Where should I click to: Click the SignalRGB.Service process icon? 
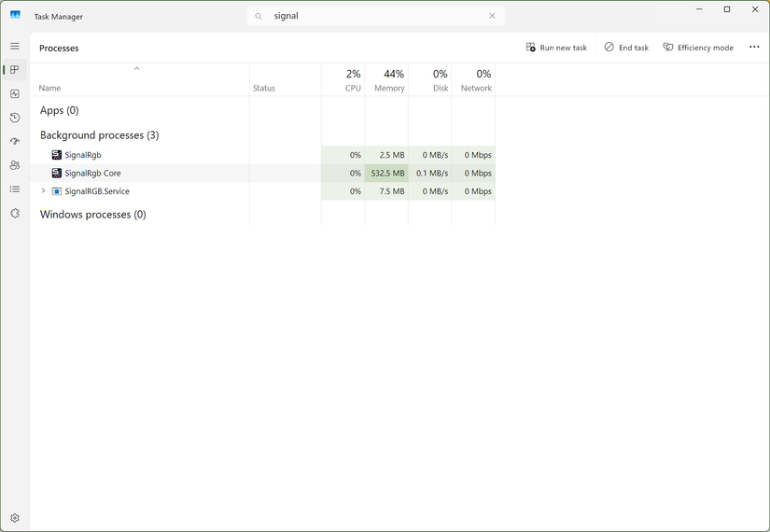[57, 191]
